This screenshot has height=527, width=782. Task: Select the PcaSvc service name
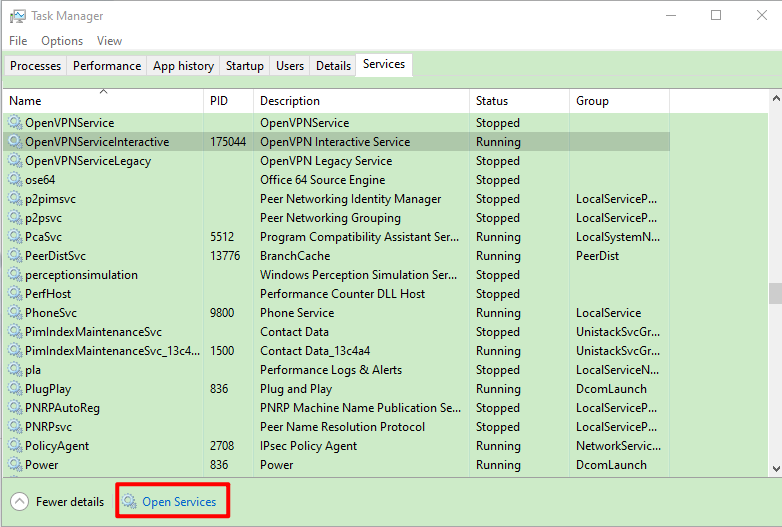[43, 237]
